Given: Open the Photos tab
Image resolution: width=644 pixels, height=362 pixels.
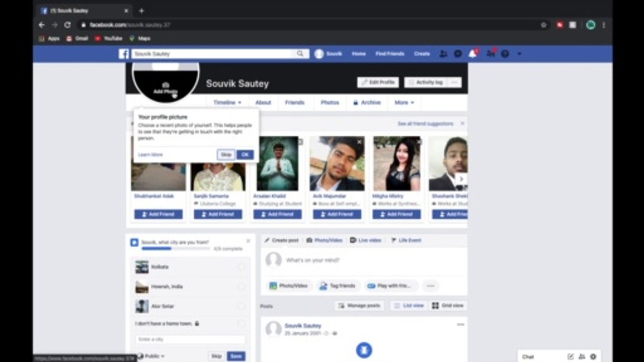Looking at the screenshot, I should click(330, 103).
